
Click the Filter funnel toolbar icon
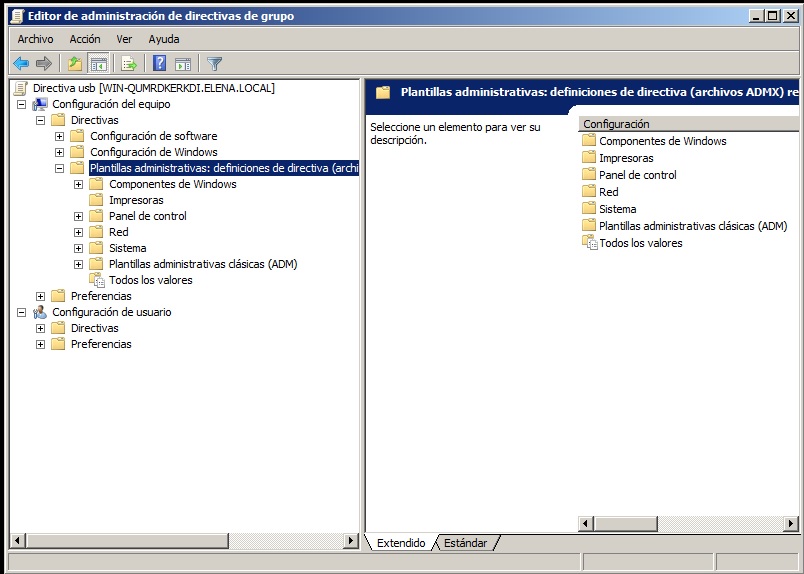(214, 64)
